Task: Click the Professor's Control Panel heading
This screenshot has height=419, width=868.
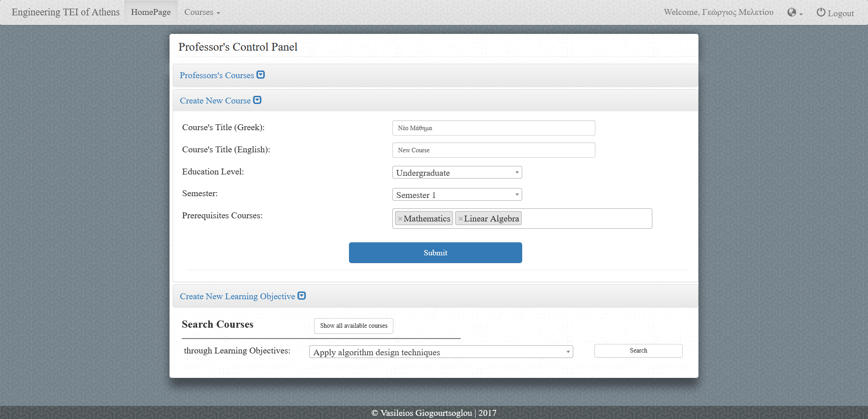Action: click(238, 47)
